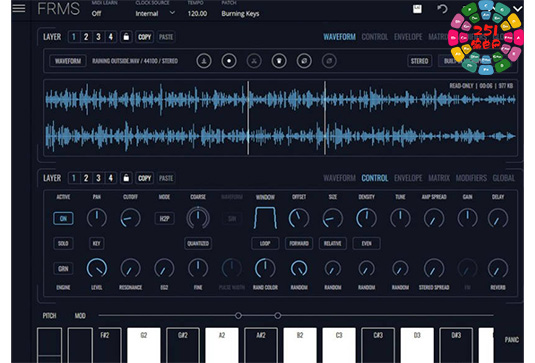This screenshot has height=363, width=535.
Task: Toggle the RELATIVE size button
Action: coord(333,244)
